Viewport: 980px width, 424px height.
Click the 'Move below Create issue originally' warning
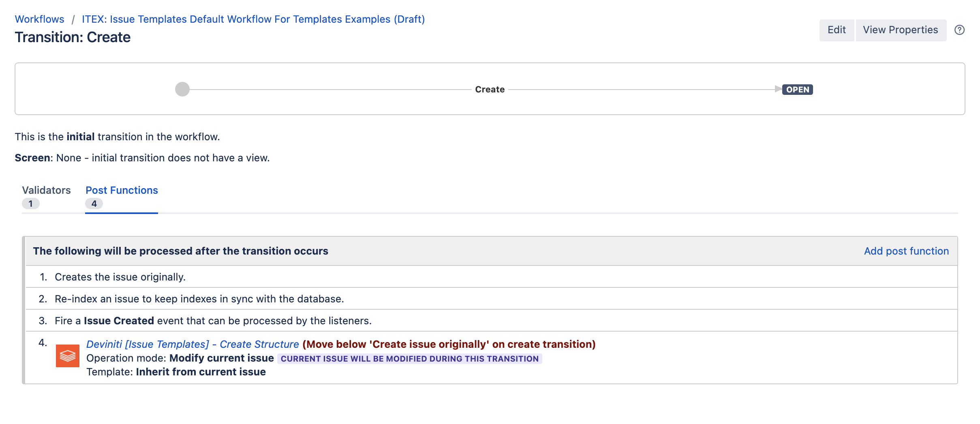[449, 344]
